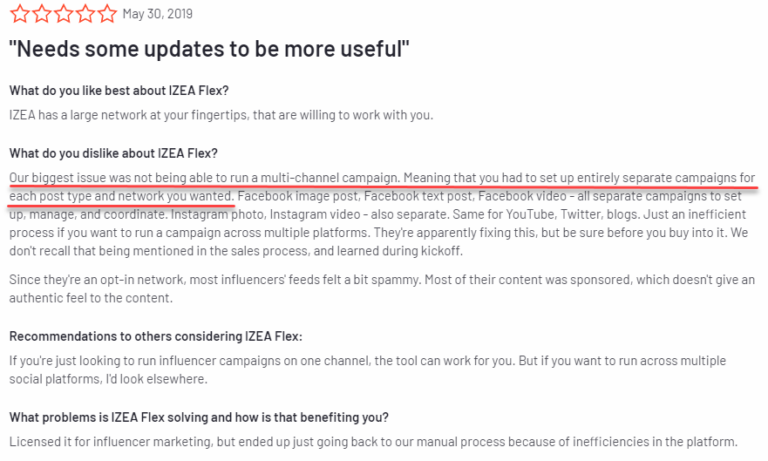Click the phrase "Same for YouTube, Twitter, blogs"
This screenshot has height=461, width=768.
546,215
